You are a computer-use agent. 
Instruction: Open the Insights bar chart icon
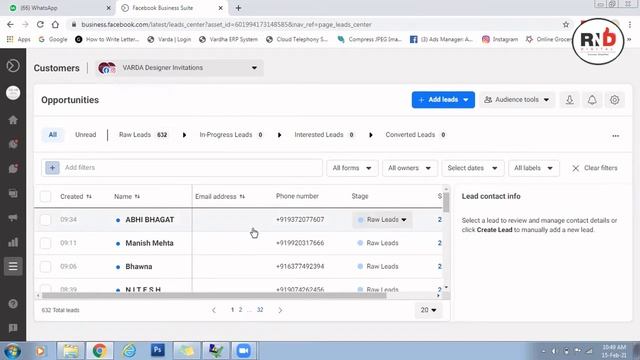coord(13,242)
